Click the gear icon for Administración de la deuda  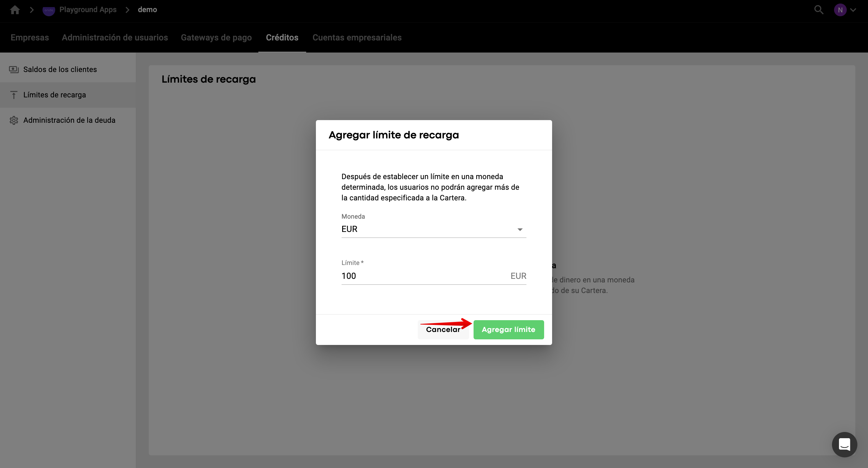(14, 120)
